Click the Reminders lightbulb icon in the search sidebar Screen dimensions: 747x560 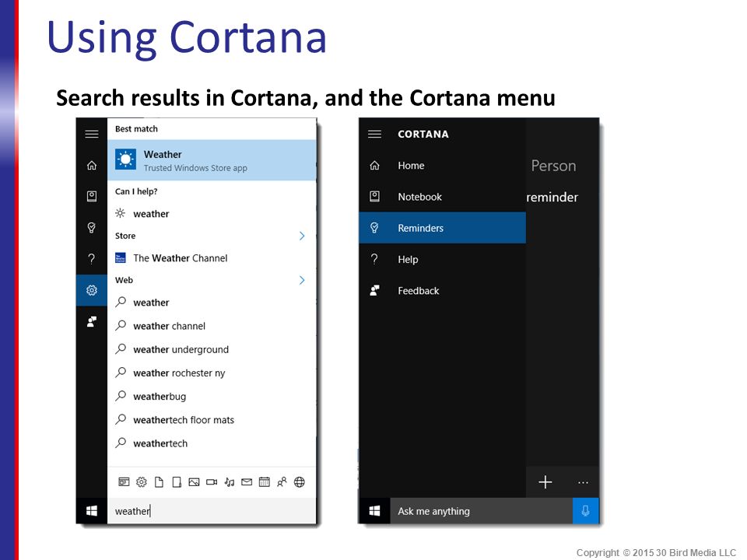[x=92, y=228]
